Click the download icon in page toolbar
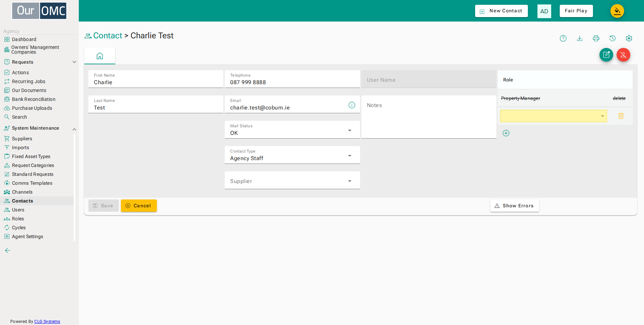 [580, 38]
